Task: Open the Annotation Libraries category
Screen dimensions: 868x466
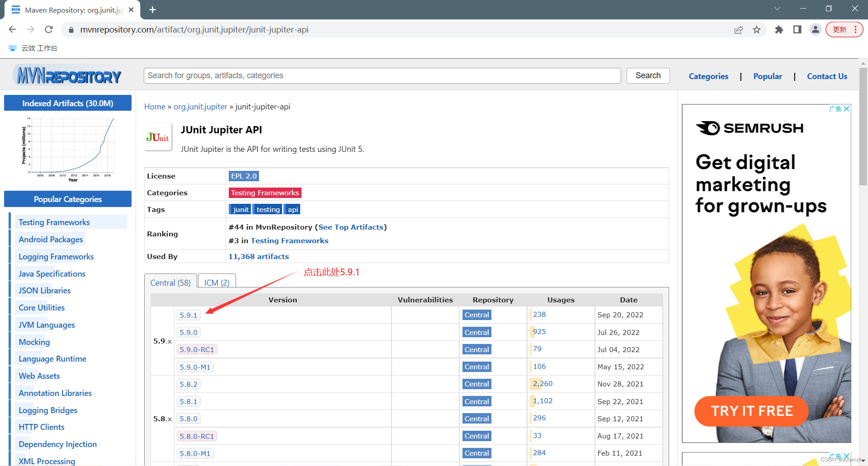Action: tap(55, 393)
